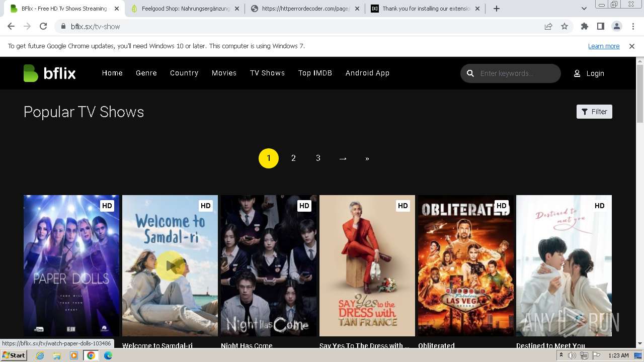Open Movies section
This screenshot has height=362, width=644.
pyautogui.click(x=224, y=73)
